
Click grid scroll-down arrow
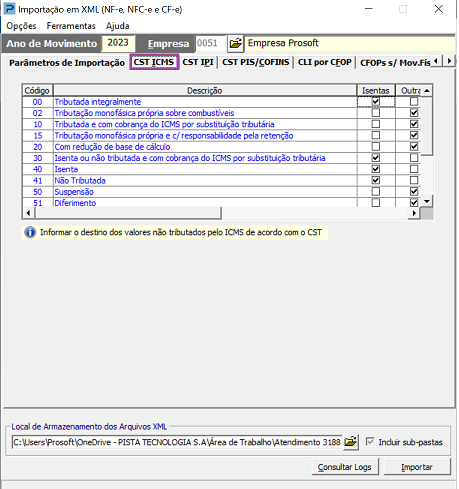(x=427, y=201)
